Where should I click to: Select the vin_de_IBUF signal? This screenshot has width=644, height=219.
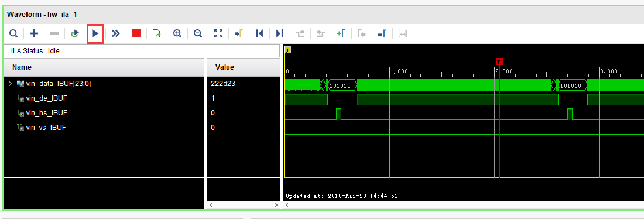[x=46, y=98]
